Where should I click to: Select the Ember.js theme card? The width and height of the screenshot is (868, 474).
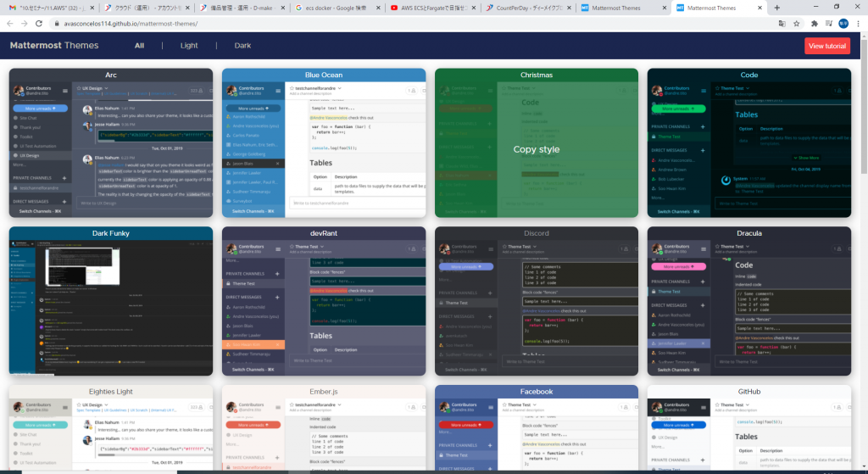324,427
